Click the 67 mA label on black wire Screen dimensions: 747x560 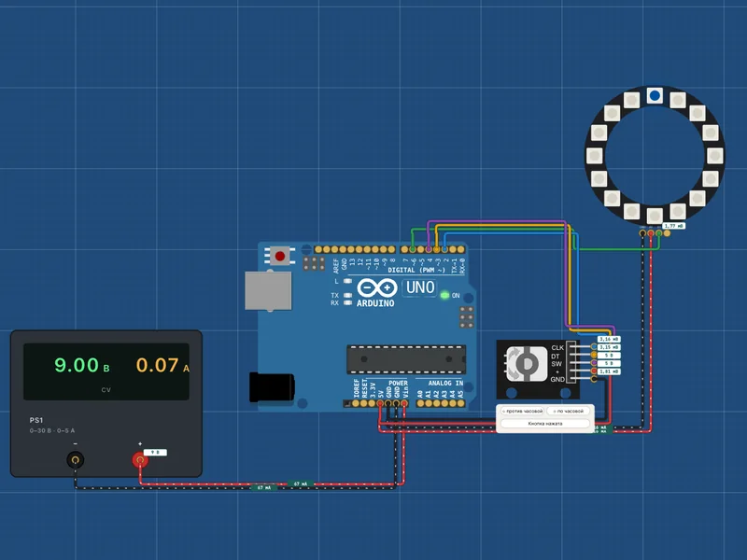pyautogui.click(x=264, y=487)
